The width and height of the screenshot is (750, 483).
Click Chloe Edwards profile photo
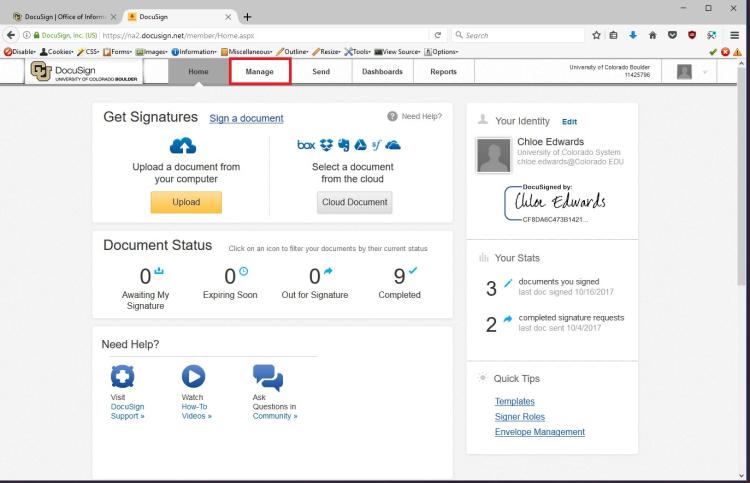[x=494, y=155]
